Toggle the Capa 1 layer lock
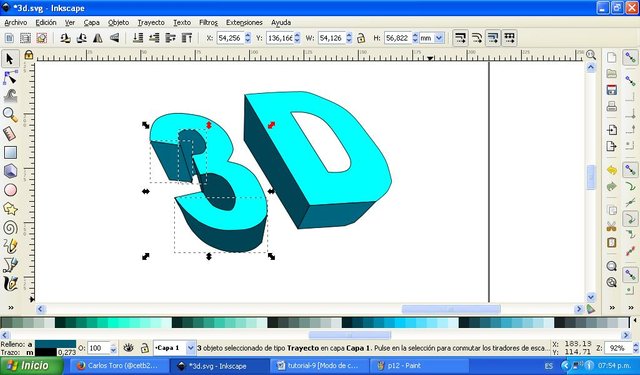This screenshot has width=640, height=375. (144, 348)
